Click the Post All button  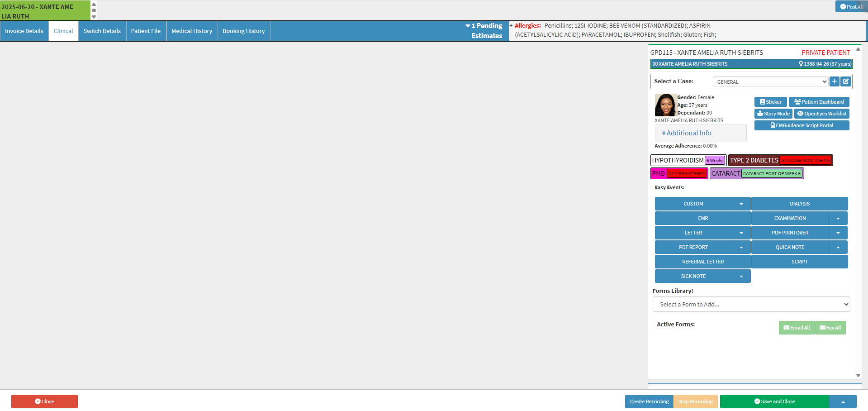pos(852,6)
